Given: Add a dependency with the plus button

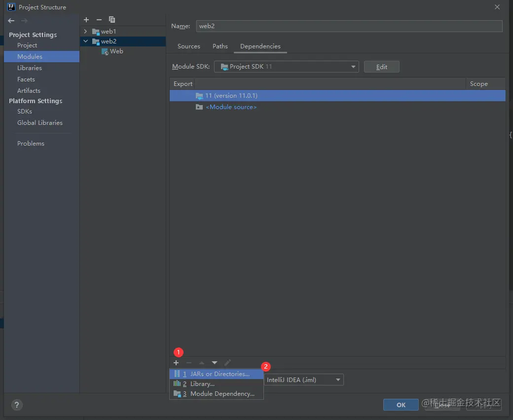Looking at the screenshot, I should (176, 363).
